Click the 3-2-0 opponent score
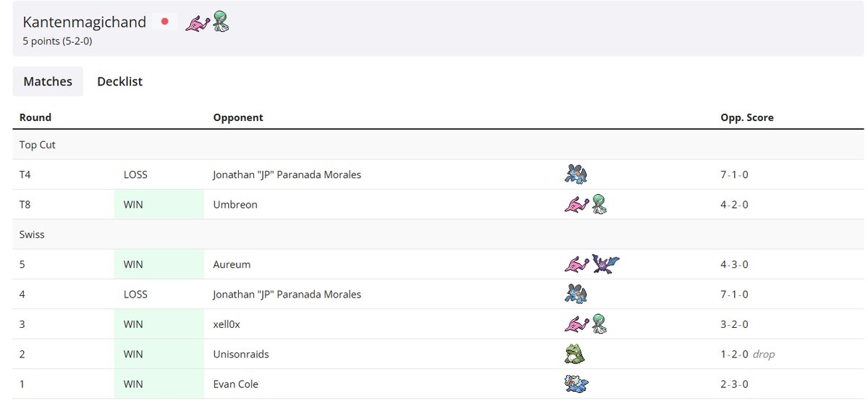 734,324
